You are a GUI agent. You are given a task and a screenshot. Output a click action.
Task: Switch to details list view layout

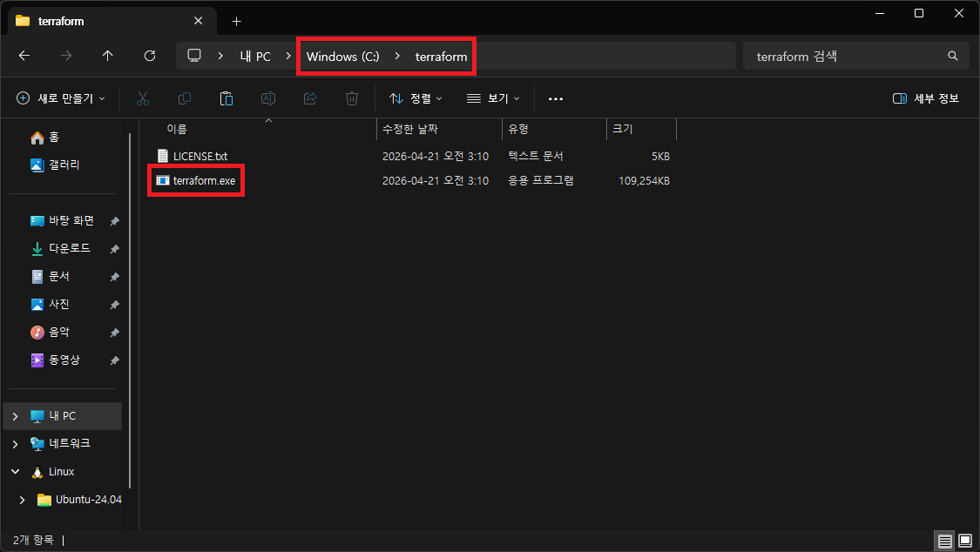point(945,541)
